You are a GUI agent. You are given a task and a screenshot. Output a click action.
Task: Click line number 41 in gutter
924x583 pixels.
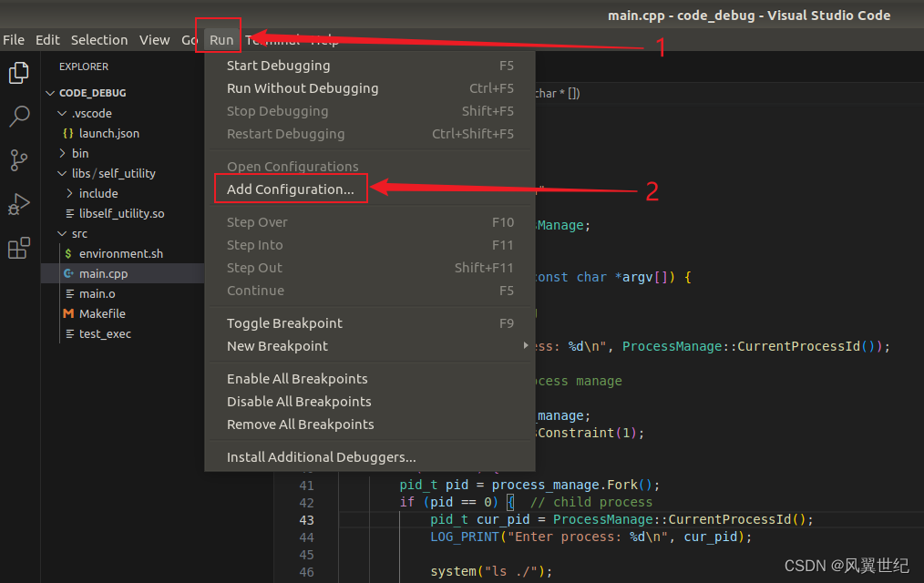coord(306,486)
